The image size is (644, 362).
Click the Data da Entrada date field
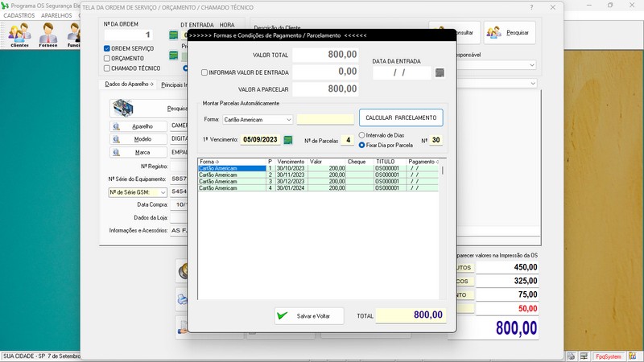click(402, 72)
